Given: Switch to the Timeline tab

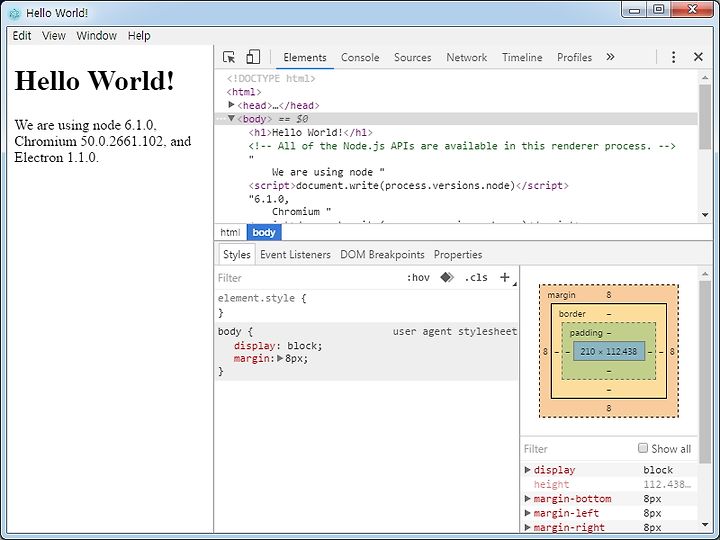Looking at the screenshot, I should pos(522,57).
